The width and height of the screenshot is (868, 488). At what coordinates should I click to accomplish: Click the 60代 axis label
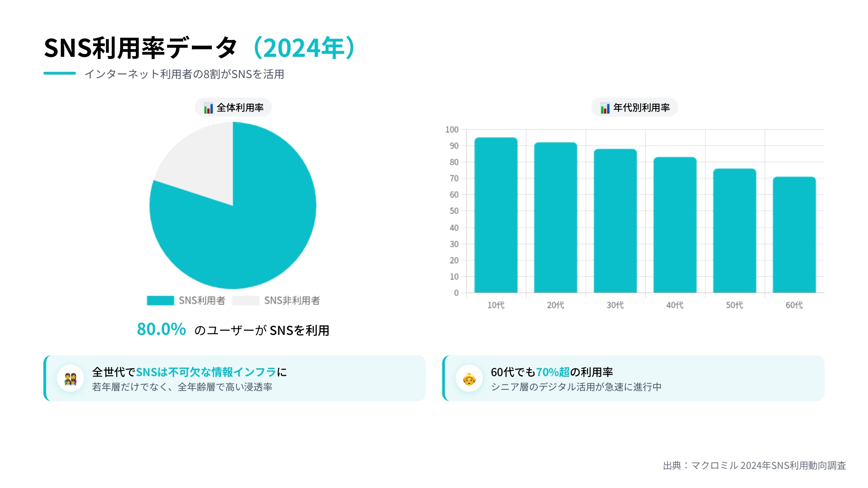pyautogui.click(x=794, y=305)
